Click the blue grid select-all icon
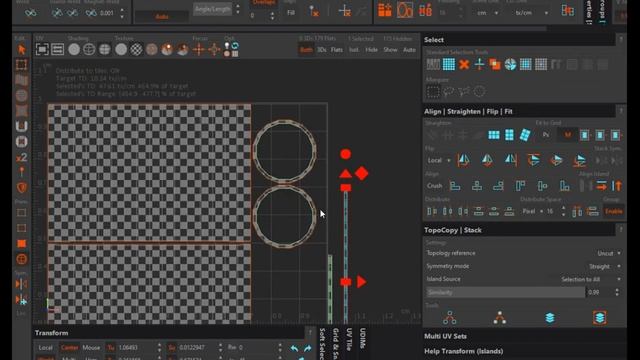640x360 pixels. click(x=449, y=64)
